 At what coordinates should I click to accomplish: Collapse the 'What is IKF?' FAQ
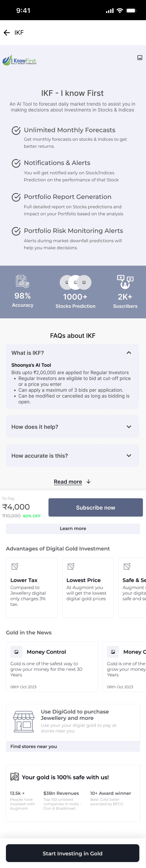[x=129, y=353]
